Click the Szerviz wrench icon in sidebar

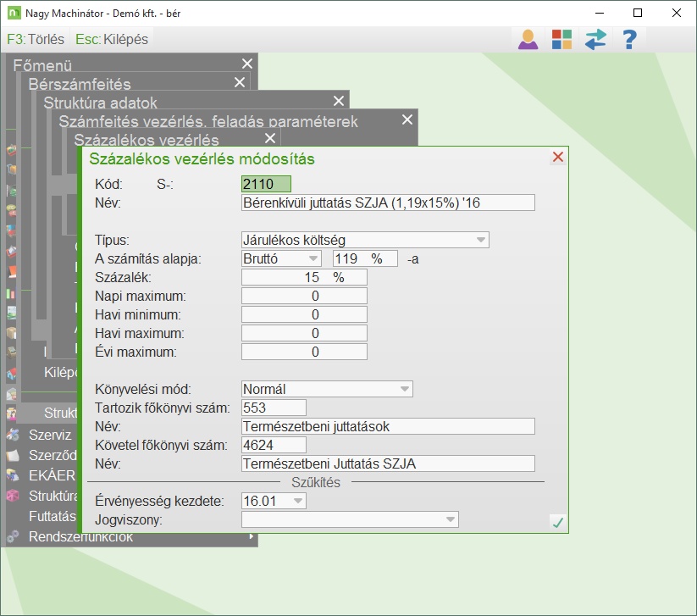[13, 435]
